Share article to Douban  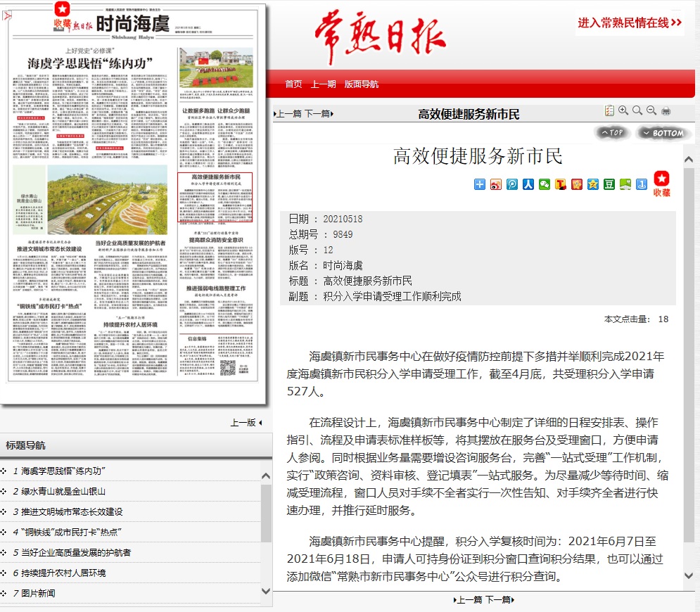[609, 184]
